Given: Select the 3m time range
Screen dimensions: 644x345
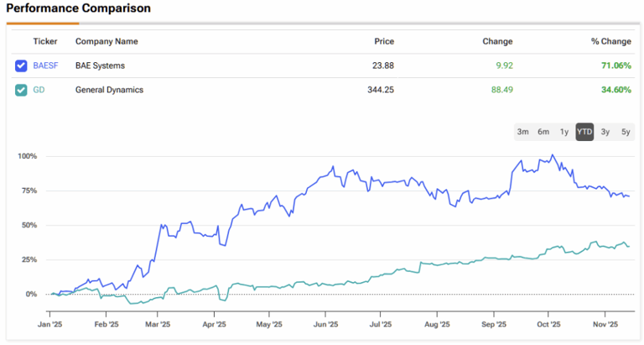Looking at the screenshot, I should click(x=522, y=132).
